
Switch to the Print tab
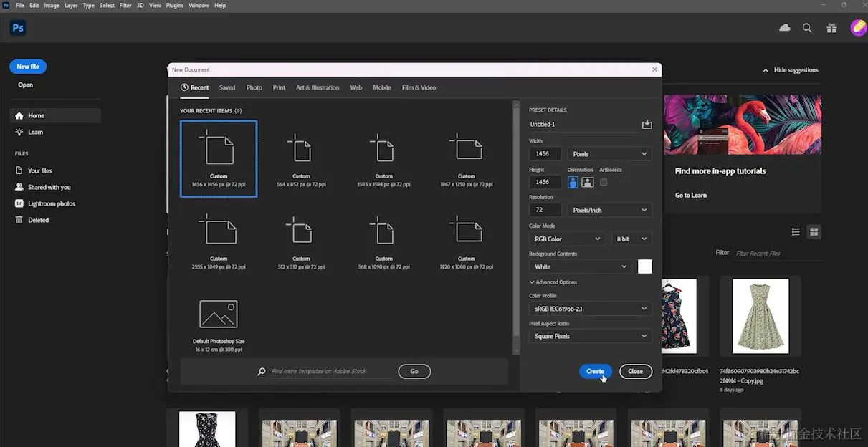click(279, 87)
